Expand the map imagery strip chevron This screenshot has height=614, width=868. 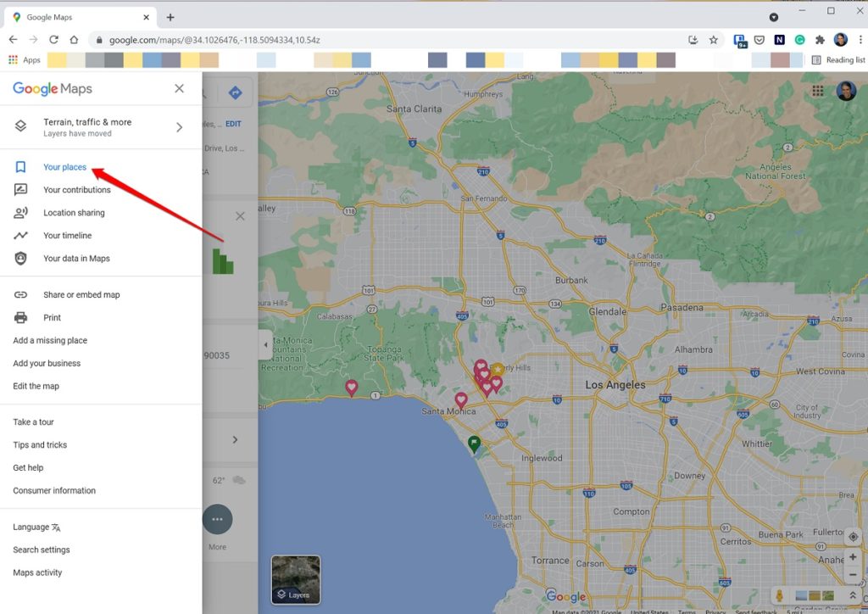point(853,596)
